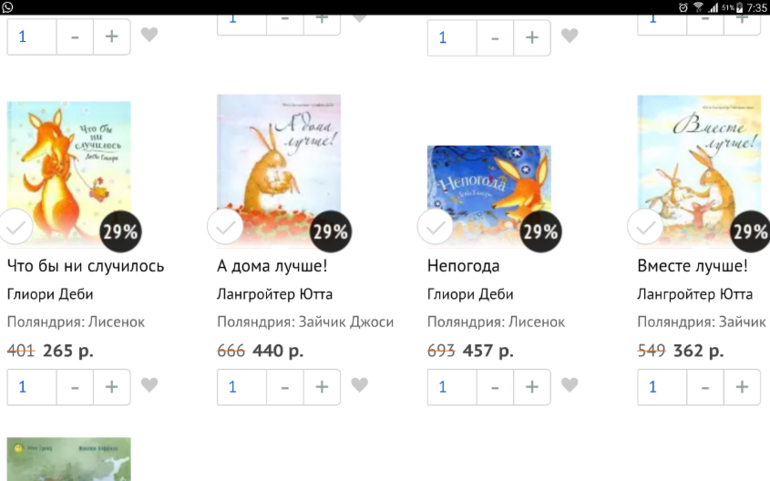Mark 'Вместе лучше!' with its checkmark circle

[x=646, y=226]
